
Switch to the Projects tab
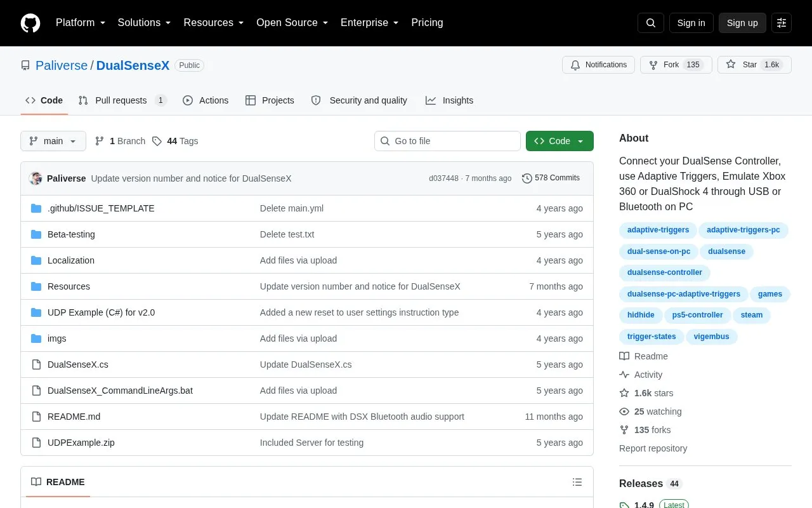click(270, 100)
